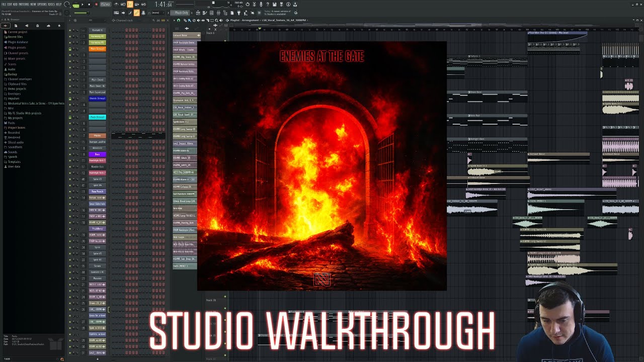Click the red Record button
Viewport: 644px width, 362px height.
click(x=96, y=5)
